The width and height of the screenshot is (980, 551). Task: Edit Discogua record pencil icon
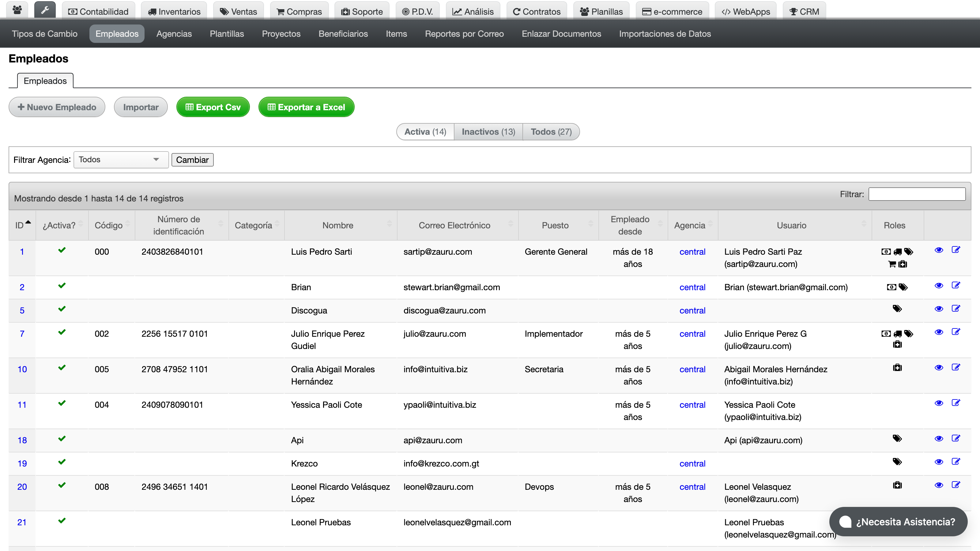coord(956,308)
